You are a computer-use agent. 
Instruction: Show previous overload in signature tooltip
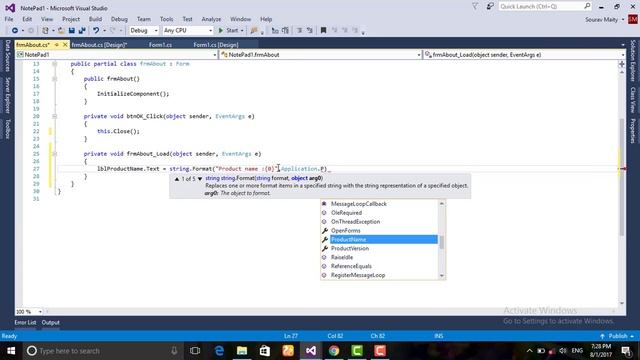coord(177,179)
